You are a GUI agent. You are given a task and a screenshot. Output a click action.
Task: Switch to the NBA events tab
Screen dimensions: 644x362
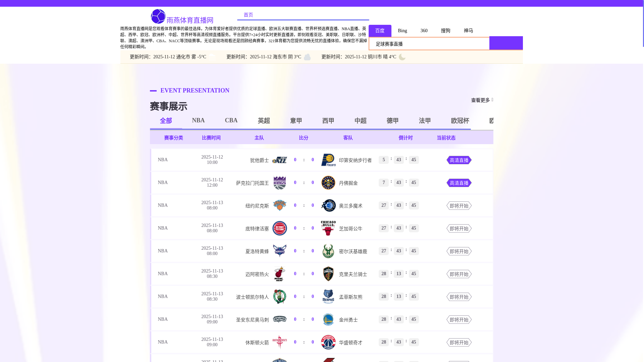(198, 121)
